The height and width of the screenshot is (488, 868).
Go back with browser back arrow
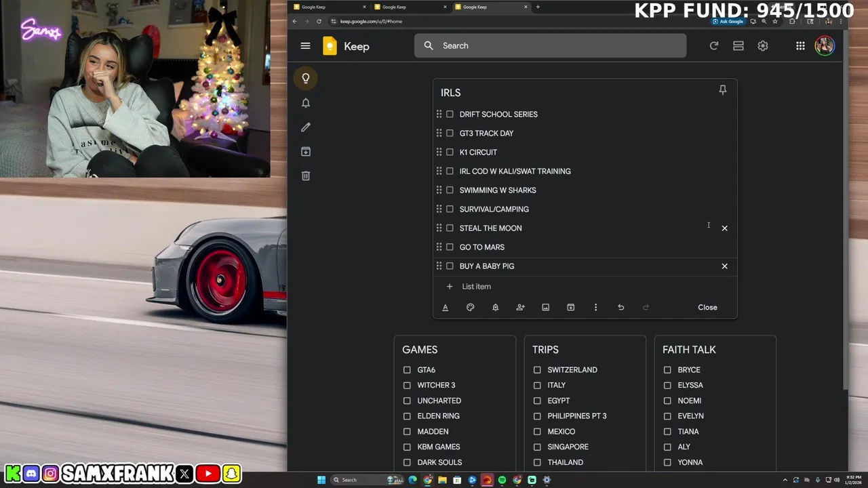click(294, 21)
